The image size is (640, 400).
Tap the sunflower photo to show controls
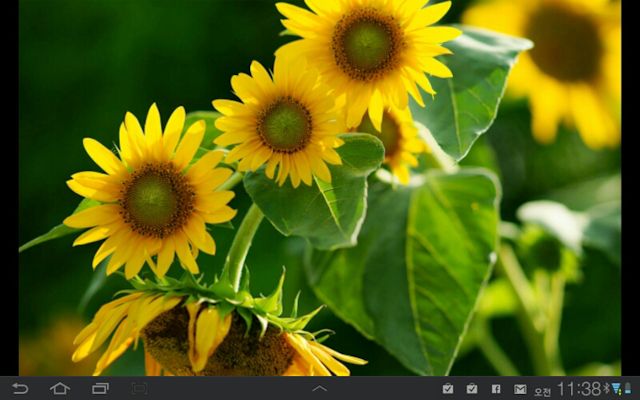(320, 188)
